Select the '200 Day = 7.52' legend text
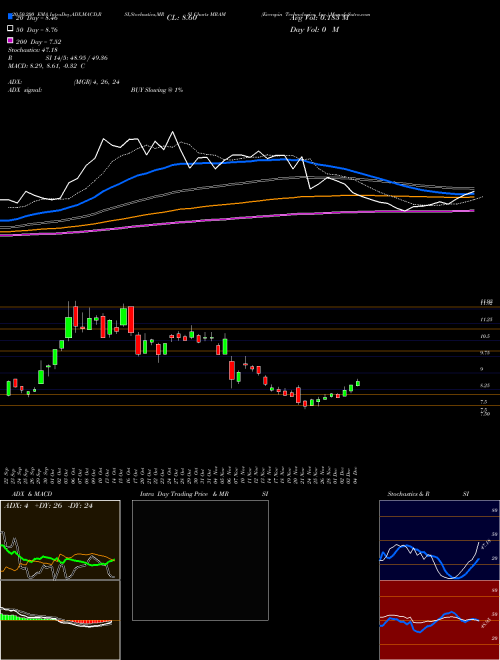Viewport: 500px width, 660px height. click(38, 42)
